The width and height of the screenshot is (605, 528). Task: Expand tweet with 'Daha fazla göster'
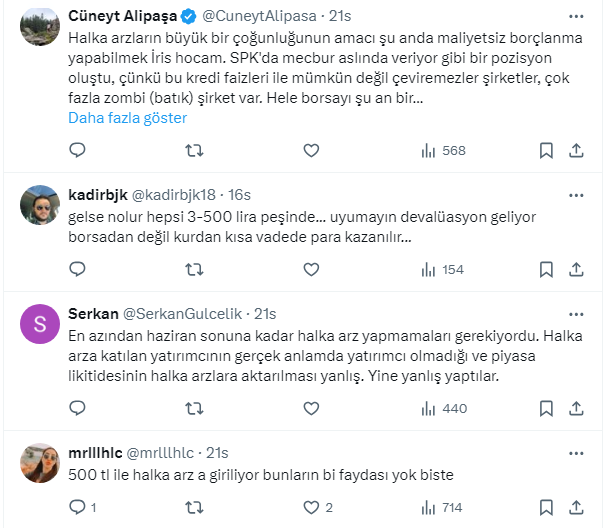[127, 118]
